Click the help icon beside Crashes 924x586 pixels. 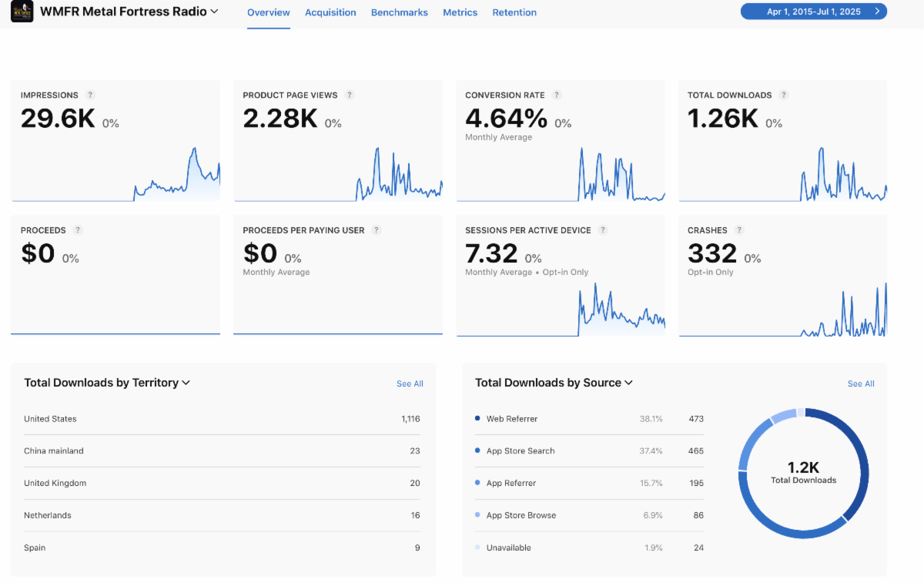tap(739, 230)
